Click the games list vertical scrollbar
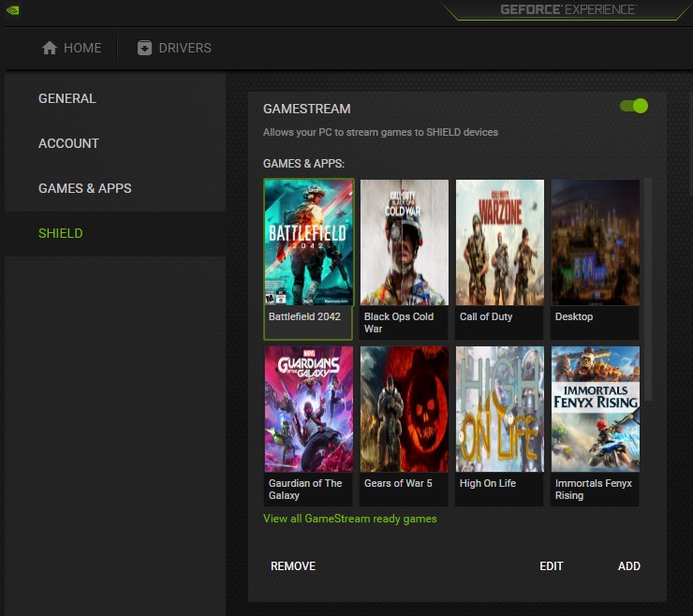The image size is (693, 616). click(x=648, y=288)
